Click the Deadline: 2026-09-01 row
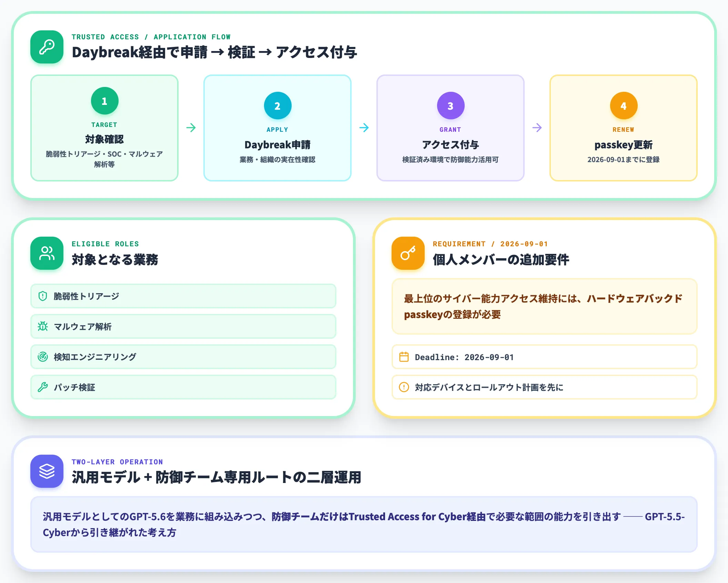The width and height of the screenshot is (728, 583). (x=545, y=357)
